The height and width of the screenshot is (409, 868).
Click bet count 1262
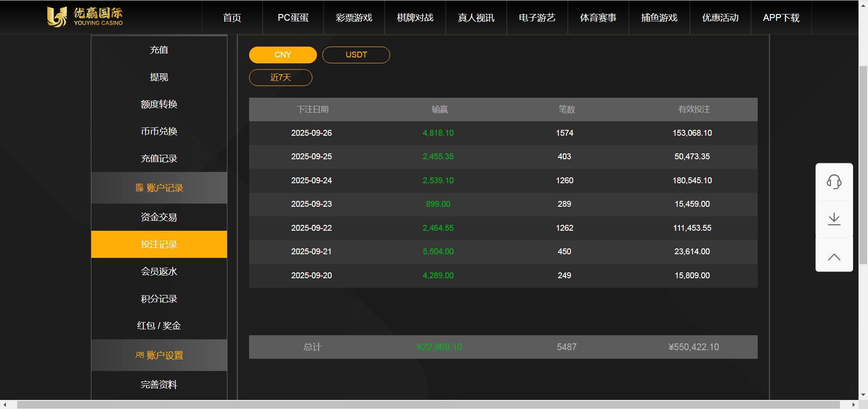(x=565, y=228)
